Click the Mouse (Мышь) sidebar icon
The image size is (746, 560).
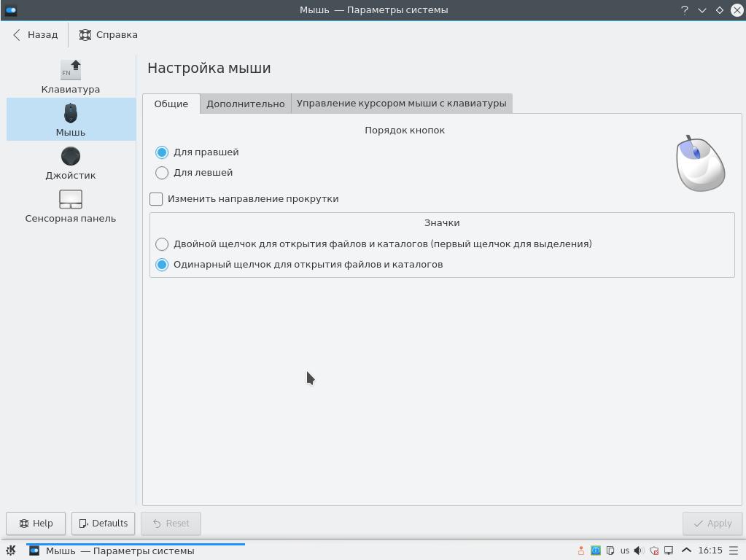[71, 120]
